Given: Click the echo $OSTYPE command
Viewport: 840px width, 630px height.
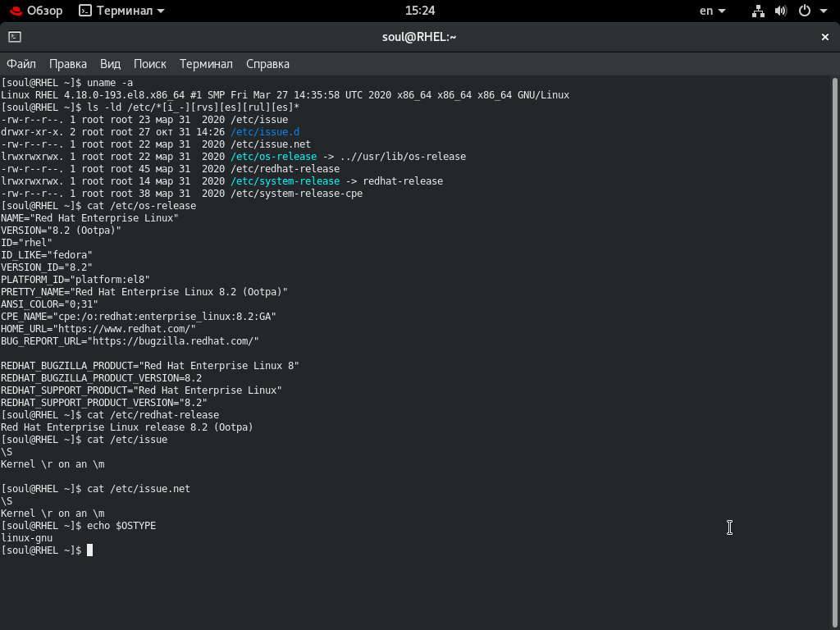Looking at the screenshot, I should click(121, 526).
